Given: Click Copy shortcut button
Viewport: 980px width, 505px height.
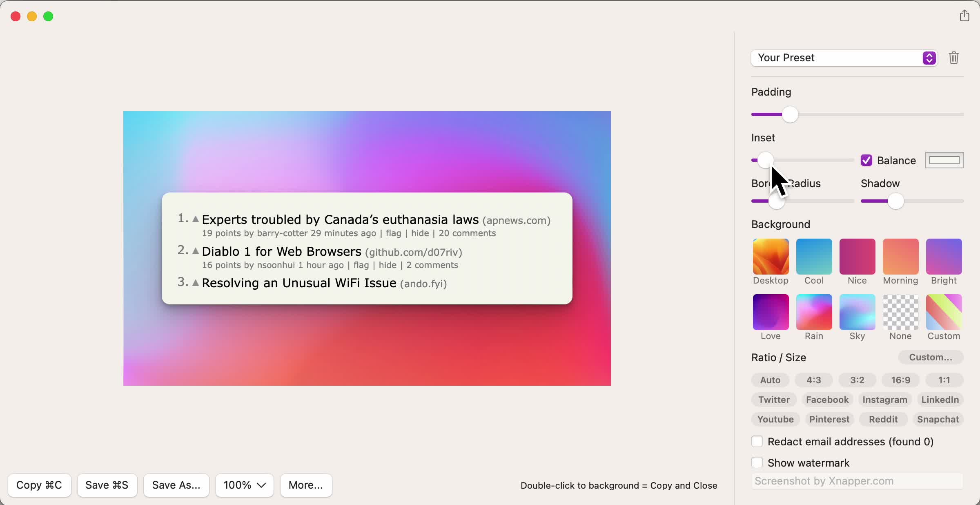Looking at the screenshot, I should click(x=39, y=485).
